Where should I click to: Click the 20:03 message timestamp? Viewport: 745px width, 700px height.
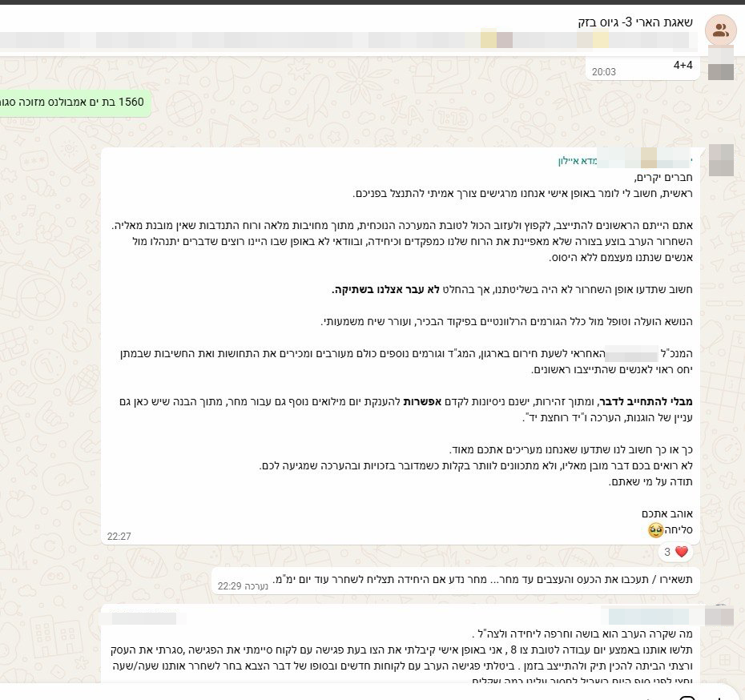603,72
